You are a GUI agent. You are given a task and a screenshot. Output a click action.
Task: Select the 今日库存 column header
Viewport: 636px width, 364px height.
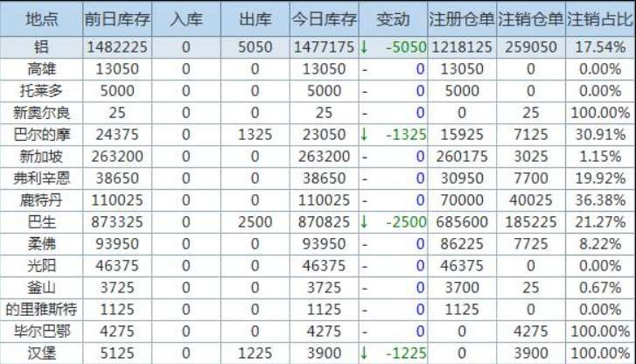325,18
